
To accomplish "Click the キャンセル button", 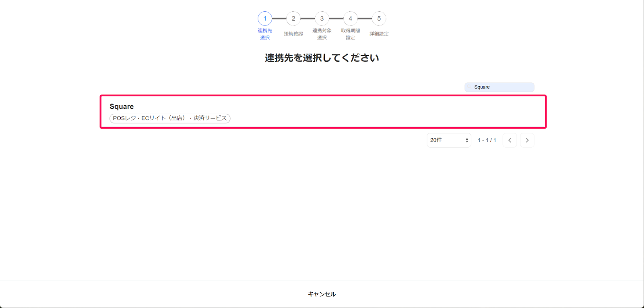I will (322, 294).
